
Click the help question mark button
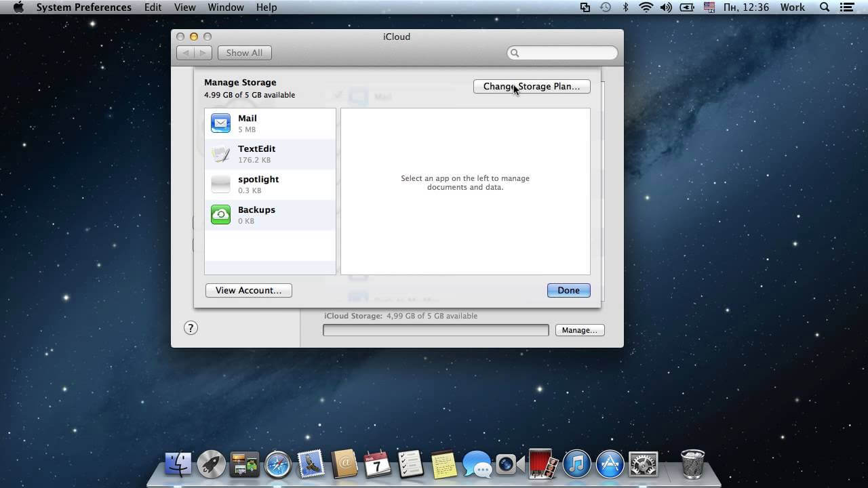tap(191, 328)
